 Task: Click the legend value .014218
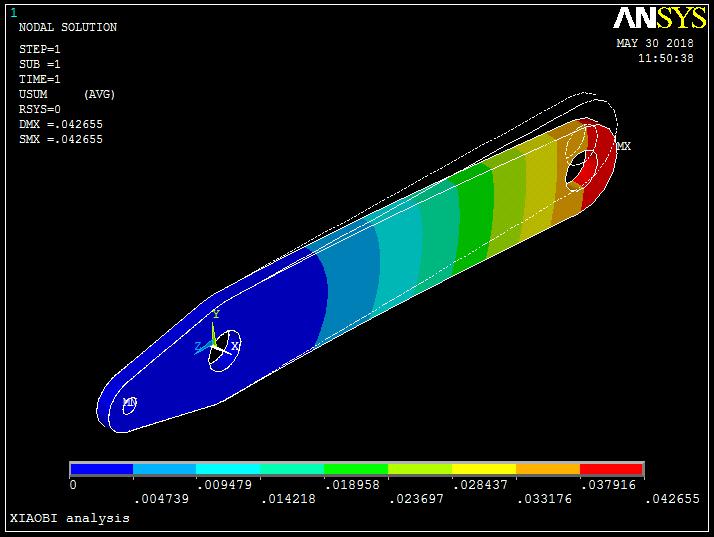(288, 499)
